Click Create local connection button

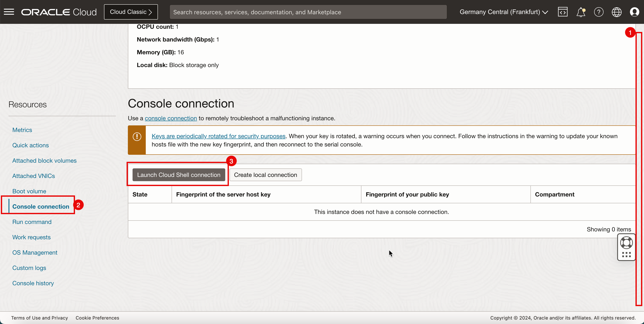[265, 175]
